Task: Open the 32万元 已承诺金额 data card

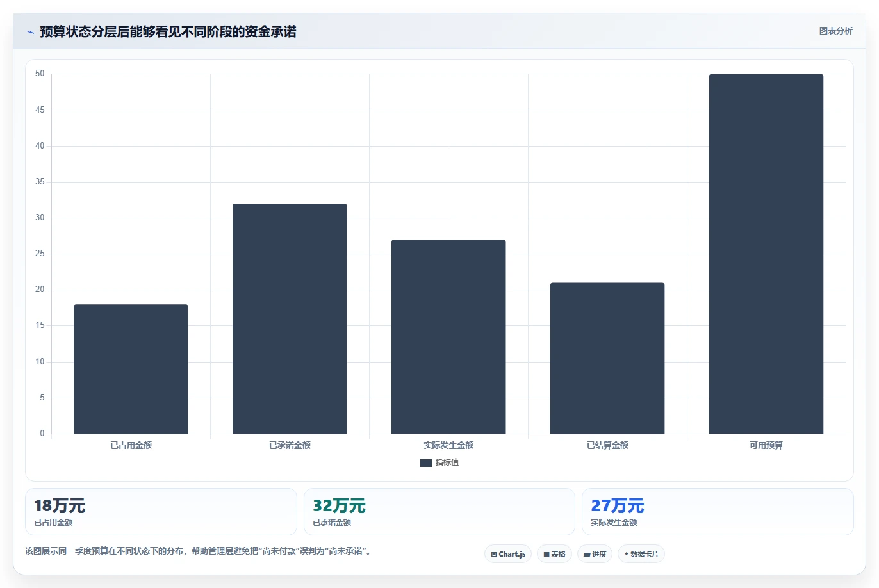Action: pyautogui.click(x=439, y=512)
